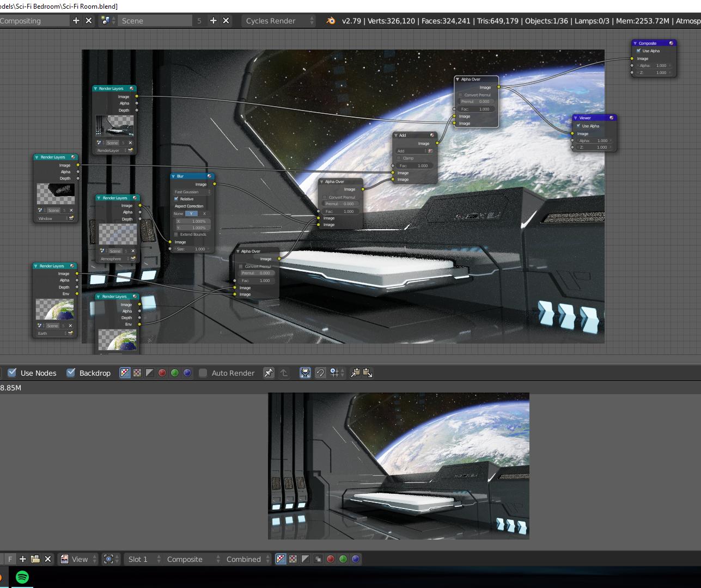This screenshot has width=701, height=588.
Task: Toggle Use Alpha on Viewer node
Action: point(579,126)
